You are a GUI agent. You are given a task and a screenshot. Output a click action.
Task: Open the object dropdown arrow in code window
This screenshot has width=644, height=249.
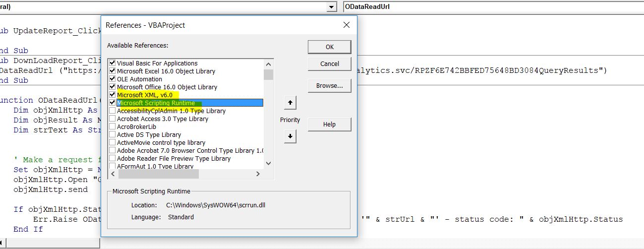331,7
